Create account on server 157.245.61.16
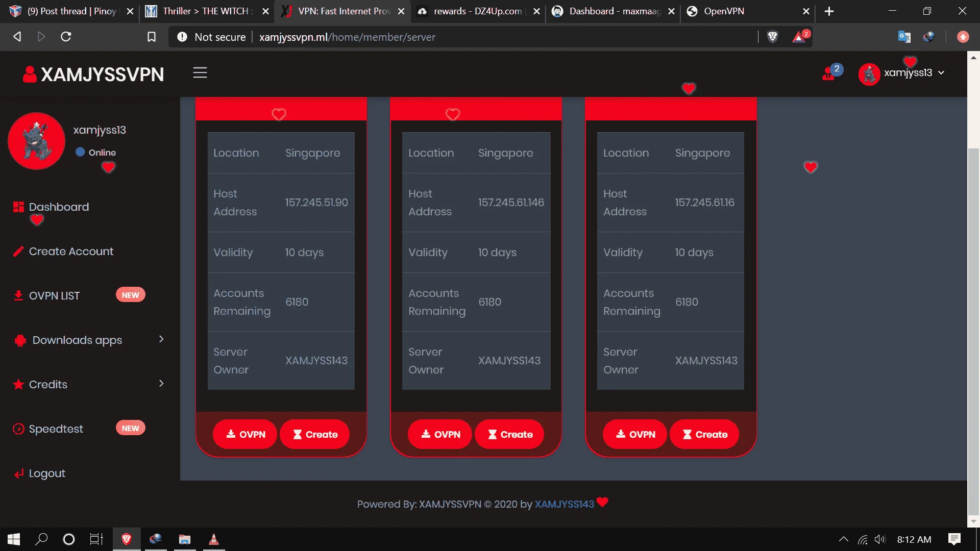The height and width of the screenshot is (551, 980). (705, 434)
